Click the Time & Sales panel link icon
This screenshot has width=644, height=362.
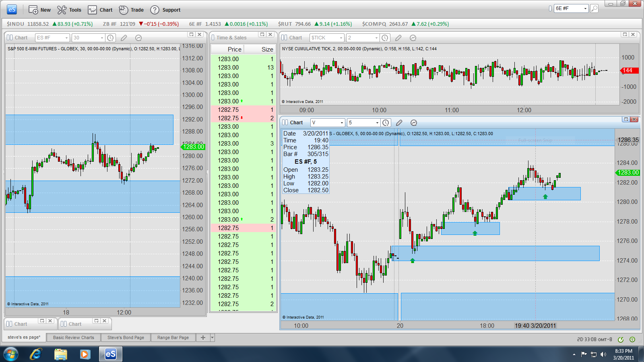point(213,37)
